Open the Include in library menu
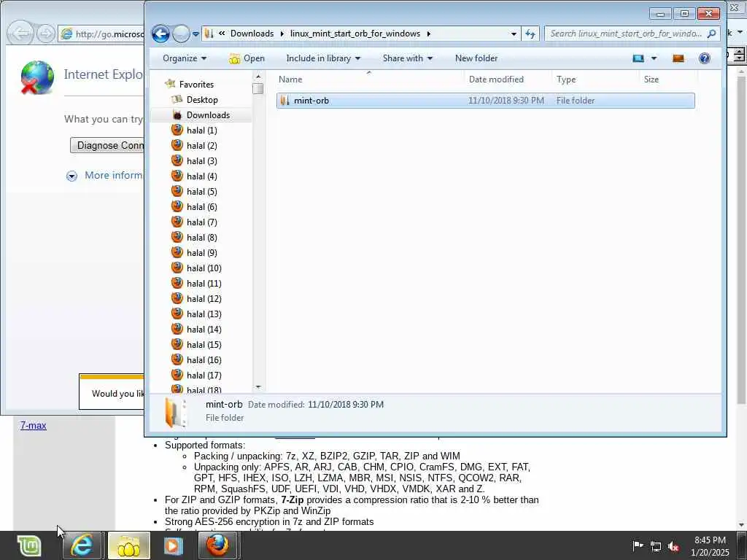 click(323, 58)
